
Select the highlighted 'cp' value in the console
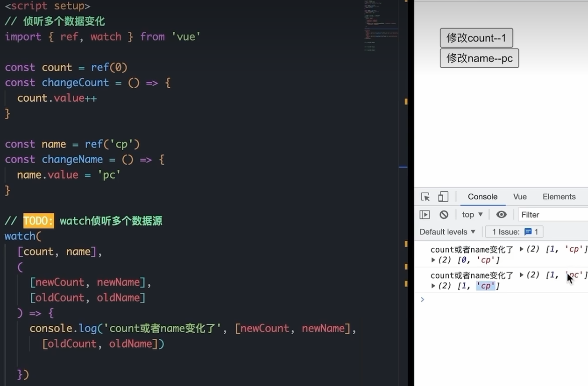pyautogui.click(x=487, y=285)
